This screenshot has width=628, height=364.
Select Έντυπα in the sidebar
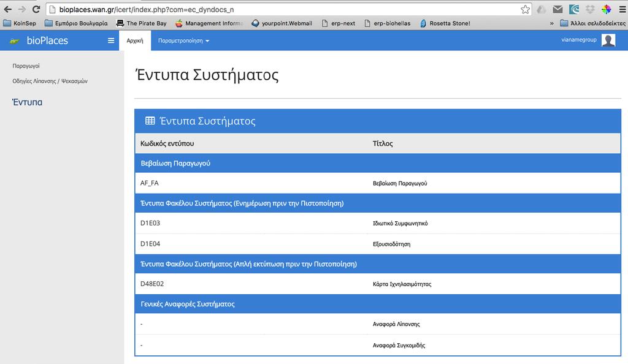[27, 102]
